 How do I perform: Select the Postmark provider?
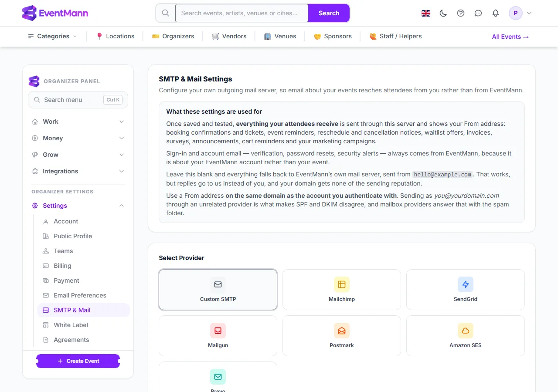pyautogui.click(x=342, y=336)
